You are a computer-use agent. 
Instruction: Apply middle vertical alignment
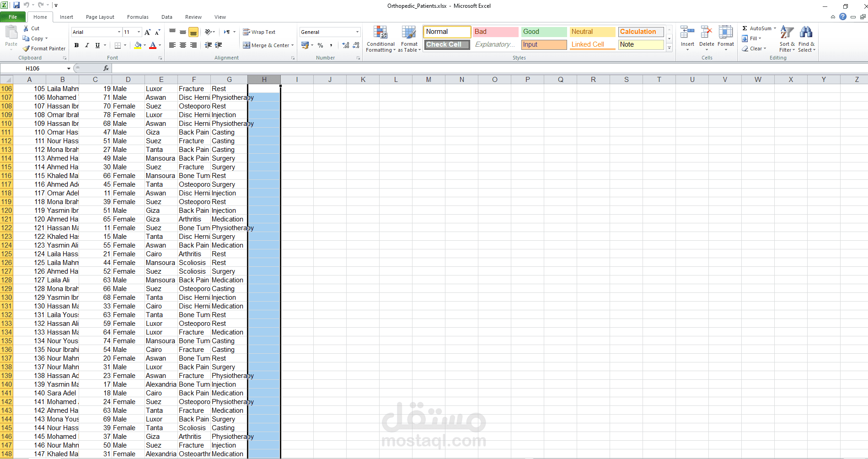(x=183, y=32)
